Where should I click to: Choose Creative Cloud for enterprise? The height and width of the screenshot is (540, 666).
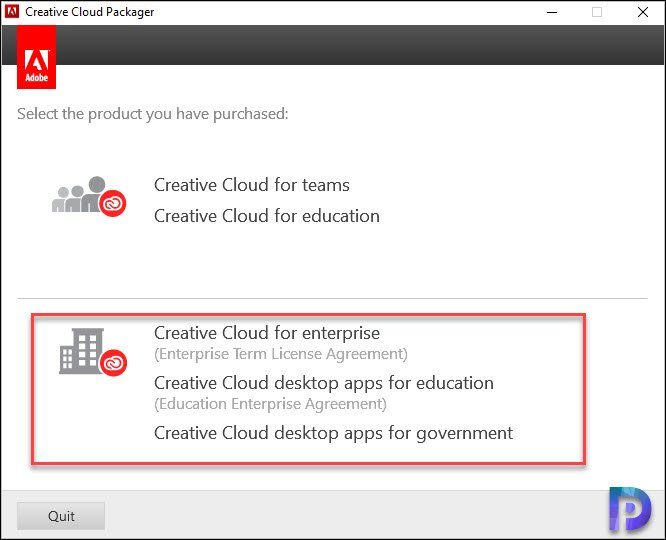[267, 333]
